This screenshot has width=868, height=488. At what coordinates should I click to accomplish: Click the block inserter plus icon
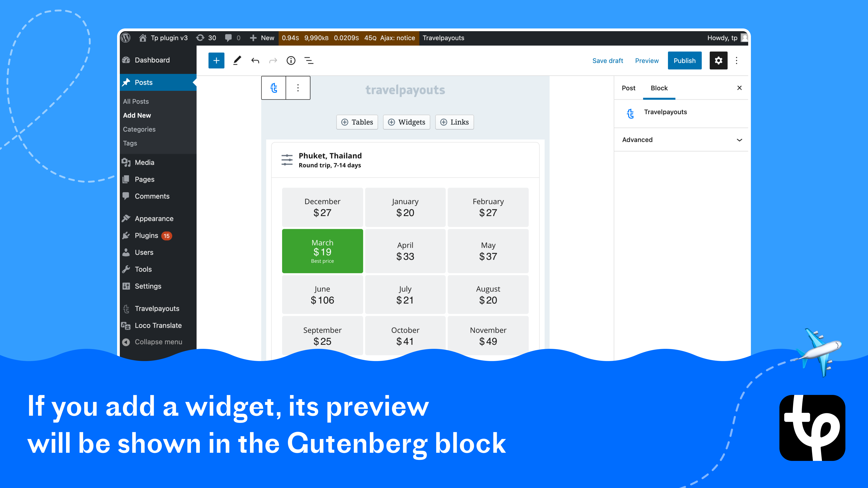coord(216,60)
